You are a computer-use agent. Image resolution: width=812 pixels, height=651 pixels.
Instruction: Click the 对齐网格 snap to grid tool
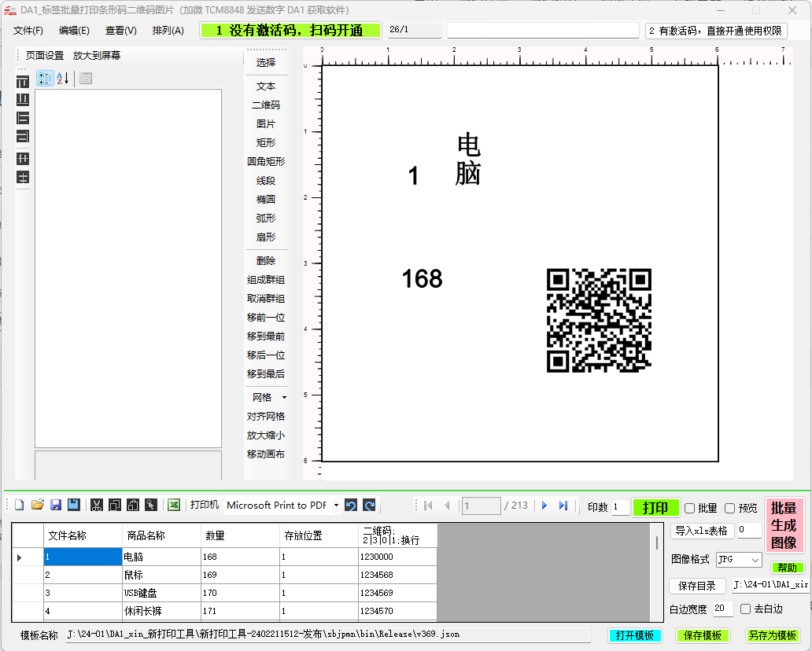(x=266, y=417)
